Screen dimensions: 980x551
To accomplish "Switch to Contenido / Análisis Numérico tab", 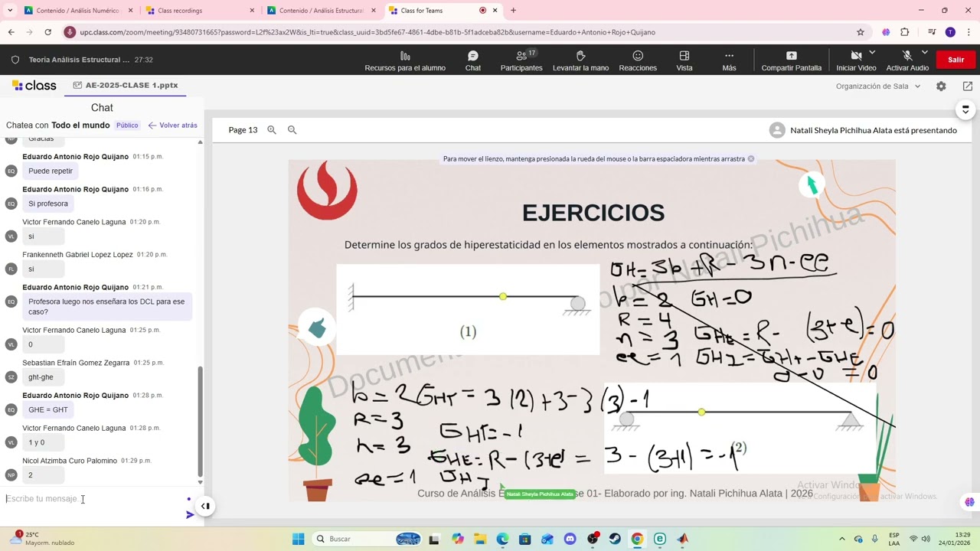I will pos(78,11).
